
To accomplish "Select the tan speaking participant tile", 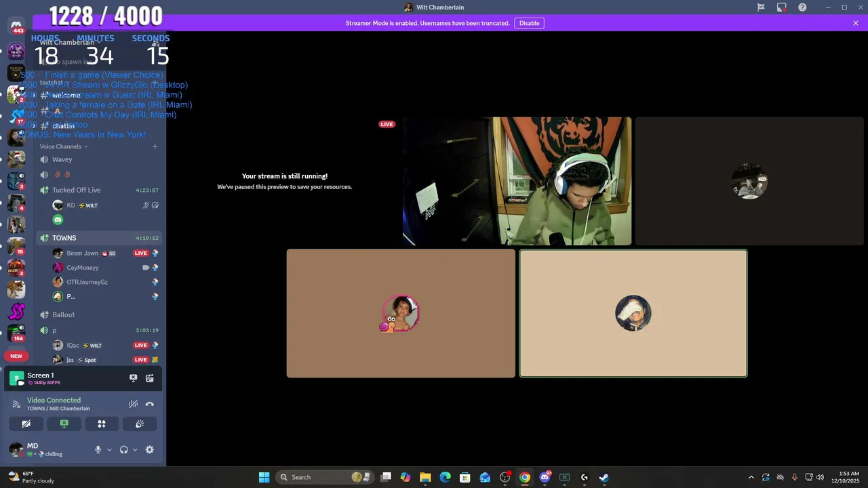I will pyautogui.click(x=633, y=313).
